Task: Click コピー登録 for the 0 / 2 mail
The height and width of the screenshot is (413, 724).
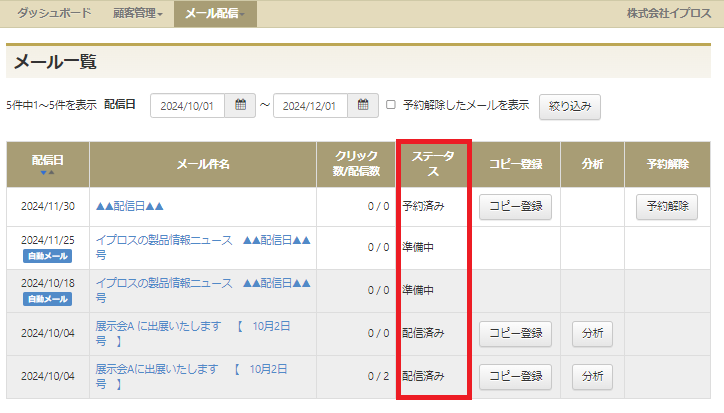Action: [515, 377]
